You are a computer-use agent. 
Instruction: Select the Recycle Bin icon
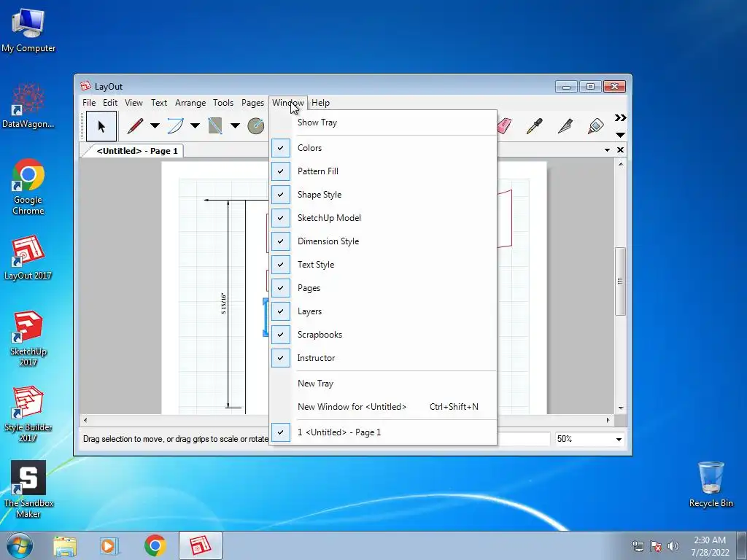click(711, 484)
